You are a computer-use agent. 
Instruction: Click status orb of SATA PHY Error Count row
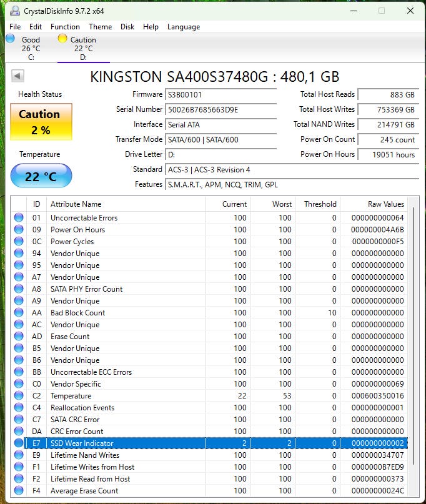[19, 289]
